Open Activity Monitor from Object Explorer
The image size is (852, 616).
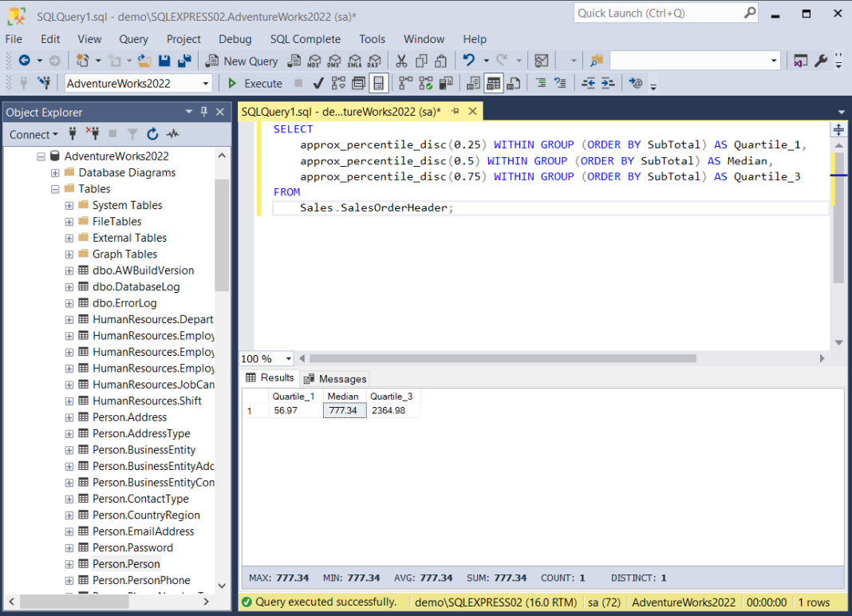click(x=172, y=133)
